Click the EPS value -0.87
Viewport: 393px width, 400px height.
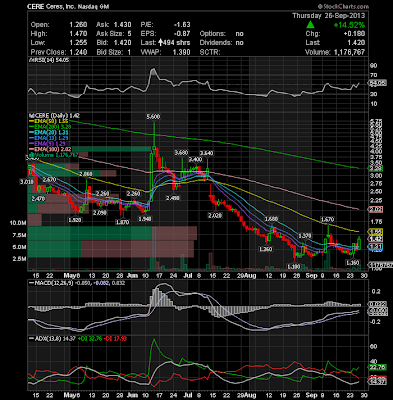[182, 34]
